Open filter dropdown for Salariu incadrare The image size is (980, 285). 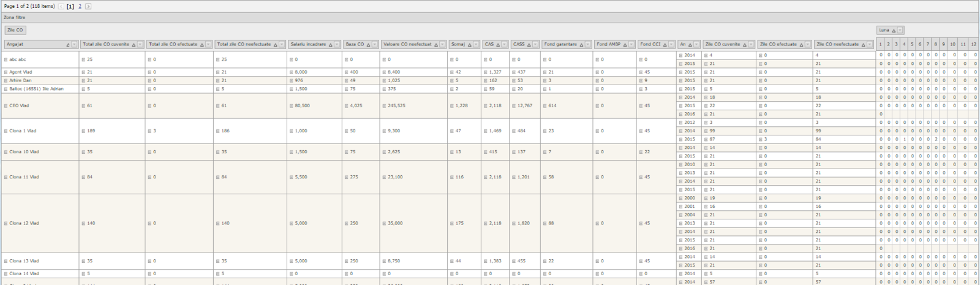[337, 44]
